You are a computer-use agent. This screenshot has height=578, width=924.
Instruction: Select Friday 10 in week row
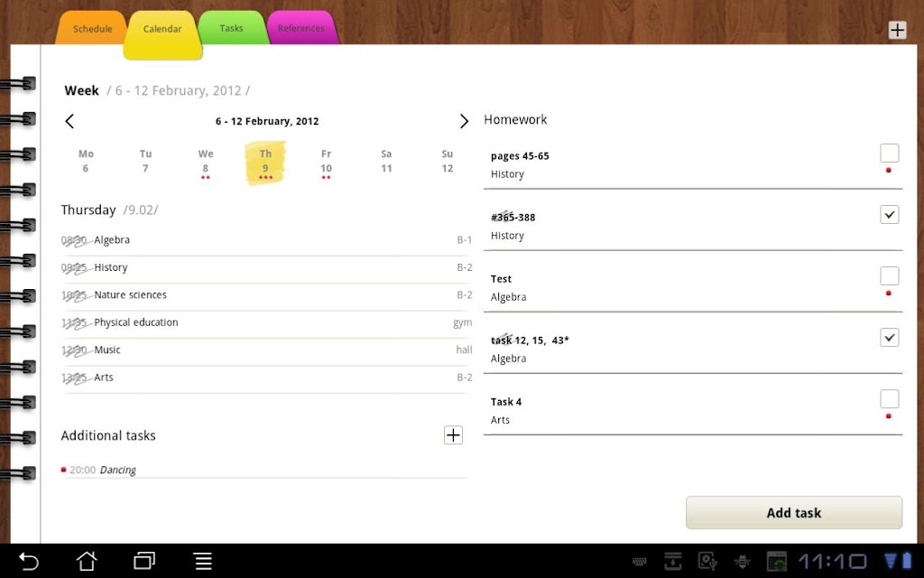[326, 163]
